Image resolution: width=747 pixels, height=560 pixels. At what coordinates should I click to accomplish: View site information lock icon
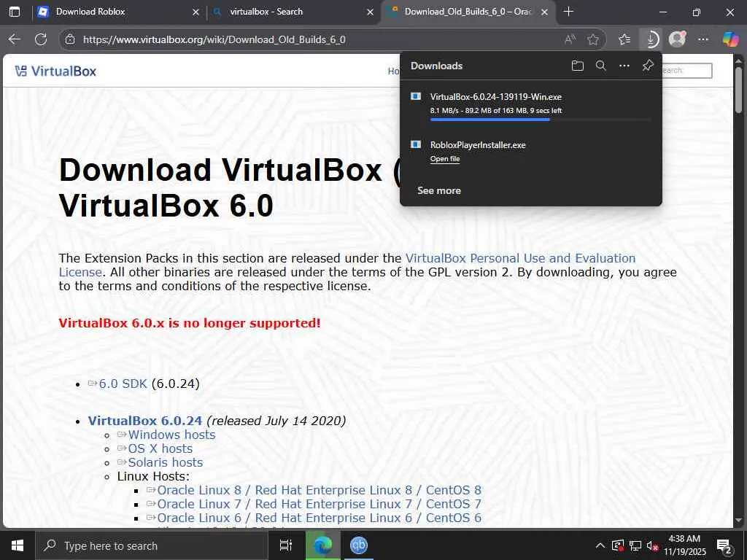[70, 39]
